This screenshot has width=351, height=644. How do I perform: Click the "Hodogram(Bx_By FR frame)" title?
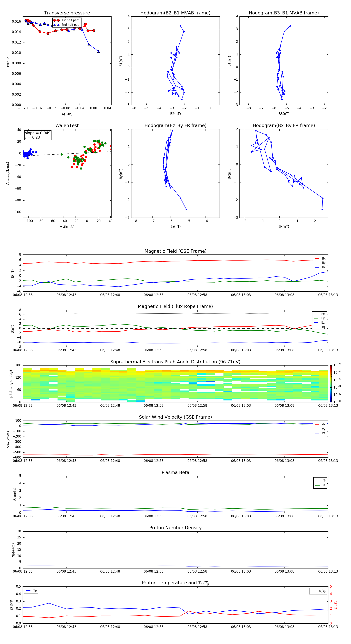pyautogui.click(x=284, y=125)
